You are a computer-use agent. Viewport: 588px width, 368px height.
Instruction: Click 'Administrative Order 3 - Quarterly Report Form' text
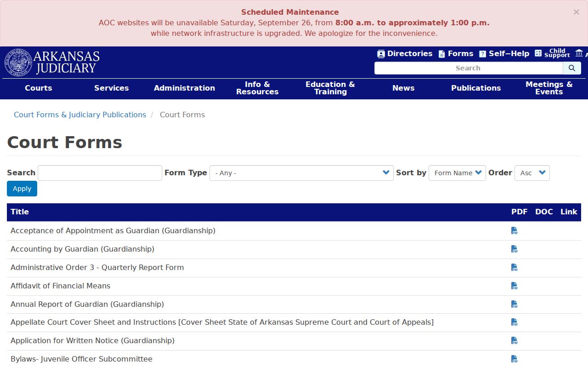point(97,267)
